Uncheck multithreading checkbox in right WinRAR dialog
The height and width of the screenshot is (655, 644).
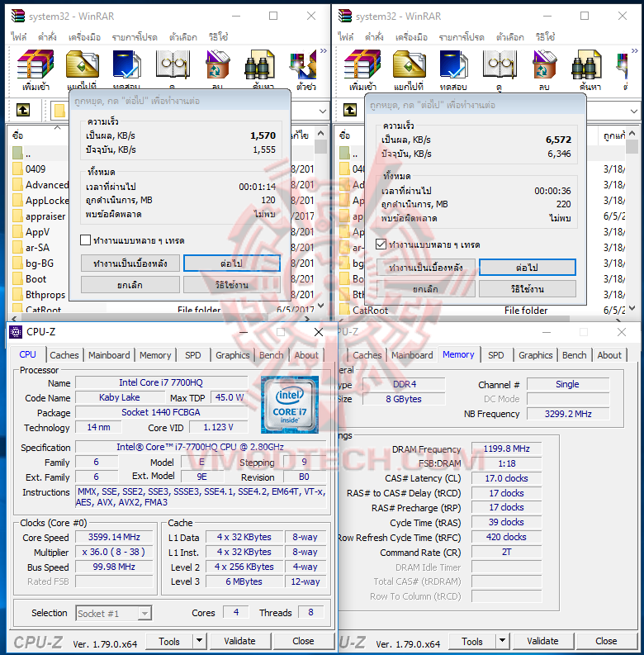(381, 244)
